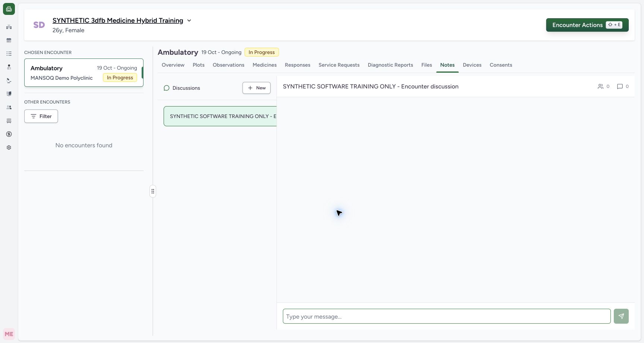Click the participants count icon
The width and height of the screenshot is (644, 343).
click(600, 86)
